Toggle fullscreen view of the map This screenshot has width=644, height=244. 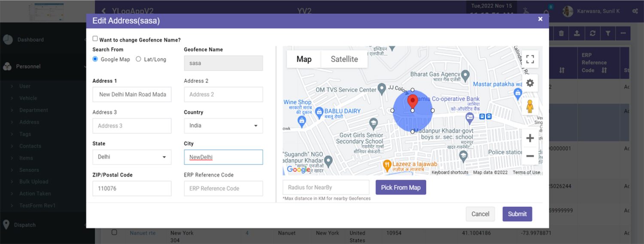click(530, 59)
